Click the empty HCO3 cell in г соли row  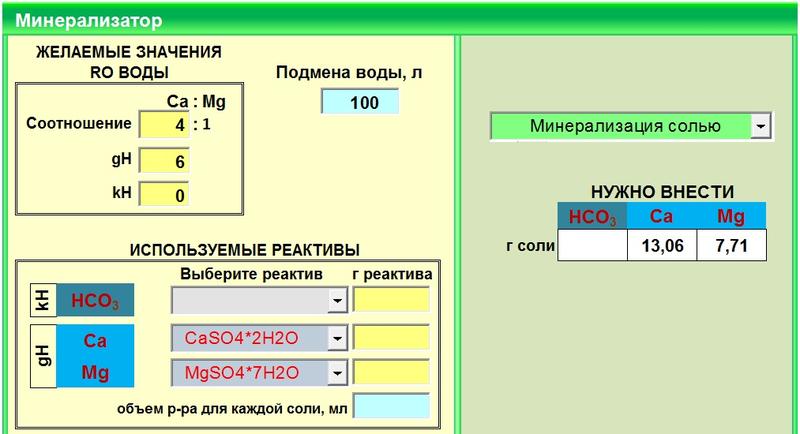point(592,246)
